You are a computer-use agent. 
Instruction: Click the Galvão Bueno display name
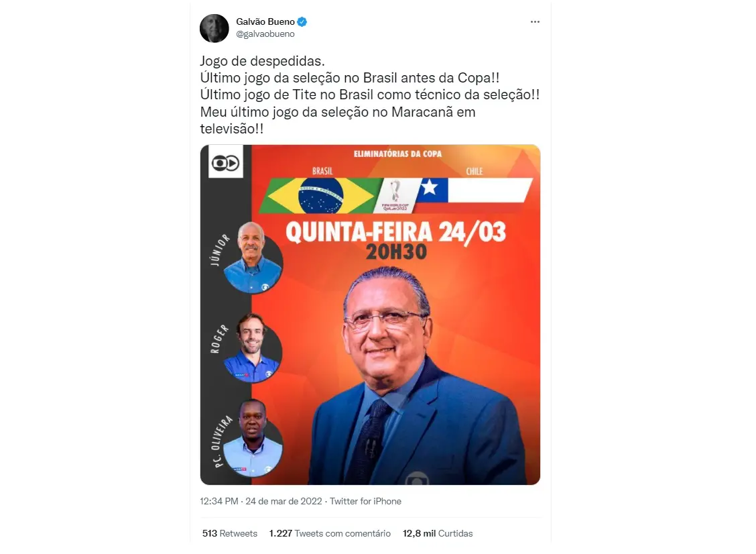[x=265, y=21]
